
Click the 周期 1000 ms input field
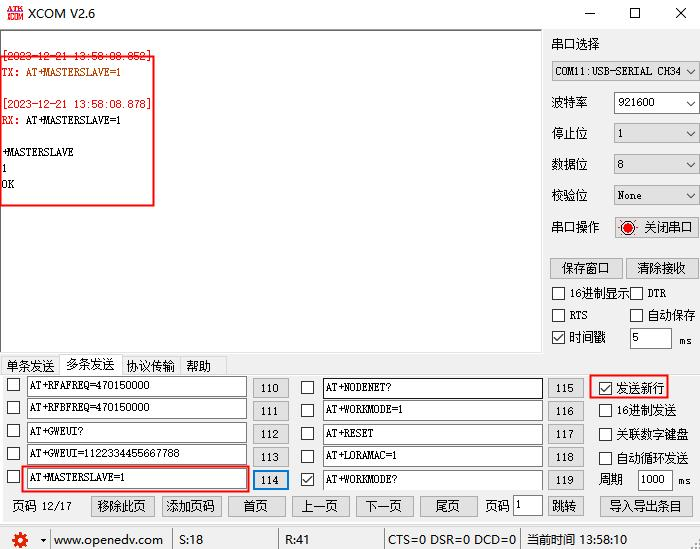click(655, 480)
